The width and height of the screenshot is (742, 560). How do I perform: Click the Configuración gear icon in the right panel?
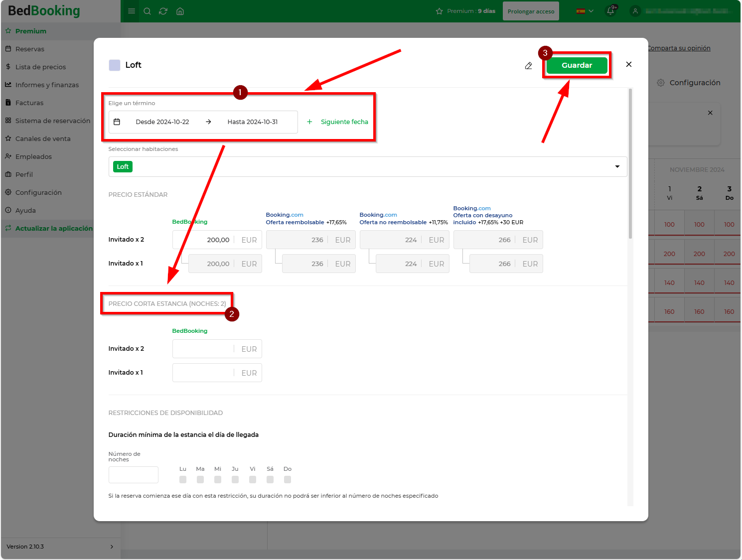tap(661, 83)
